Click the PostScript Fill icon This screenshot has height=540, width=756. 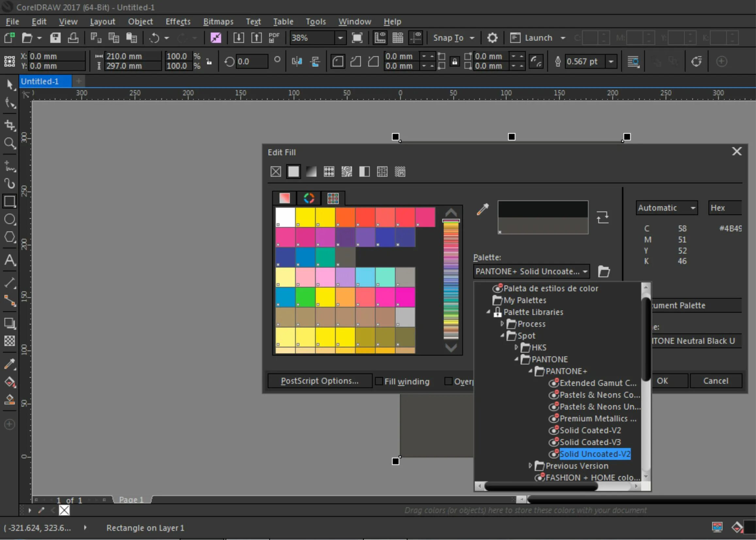(401, 171)
